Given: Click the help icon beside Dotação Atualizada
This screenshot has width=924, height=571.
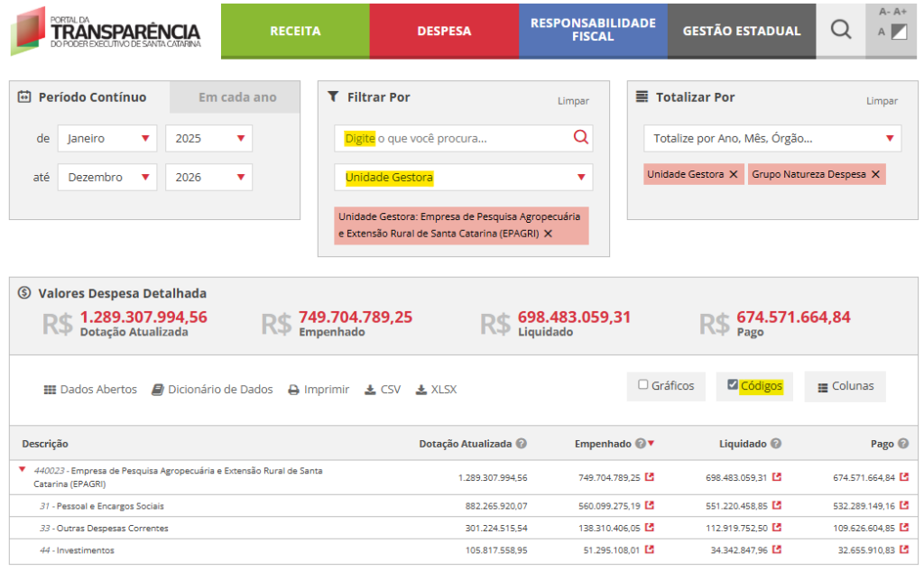Looking at the screenshot, I should coord(522,444).
